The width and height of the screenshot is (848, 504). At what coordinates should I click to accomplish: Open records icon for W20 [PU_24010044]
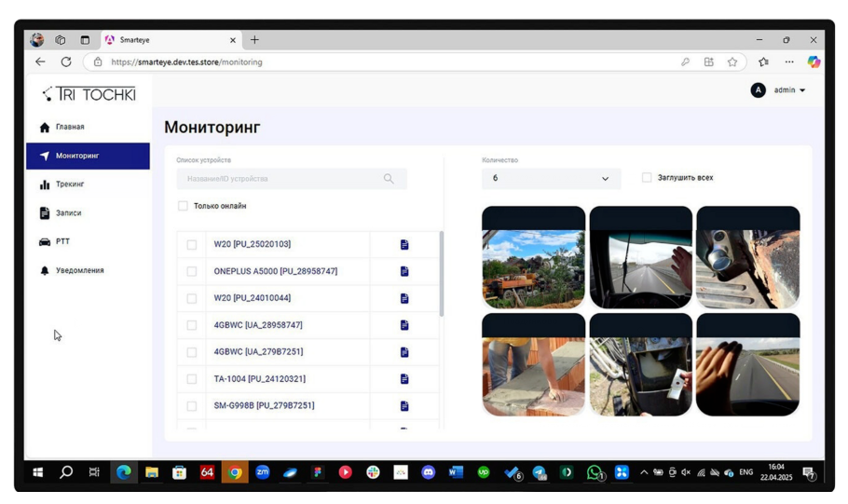pyautogui.click(x=404, y=298)
